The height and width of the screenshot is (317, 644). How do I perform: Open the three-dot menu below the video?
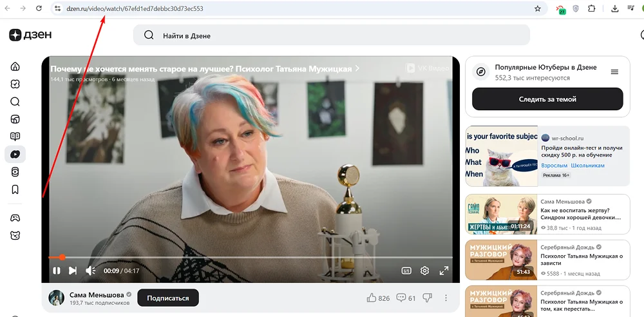click(446, 298)
